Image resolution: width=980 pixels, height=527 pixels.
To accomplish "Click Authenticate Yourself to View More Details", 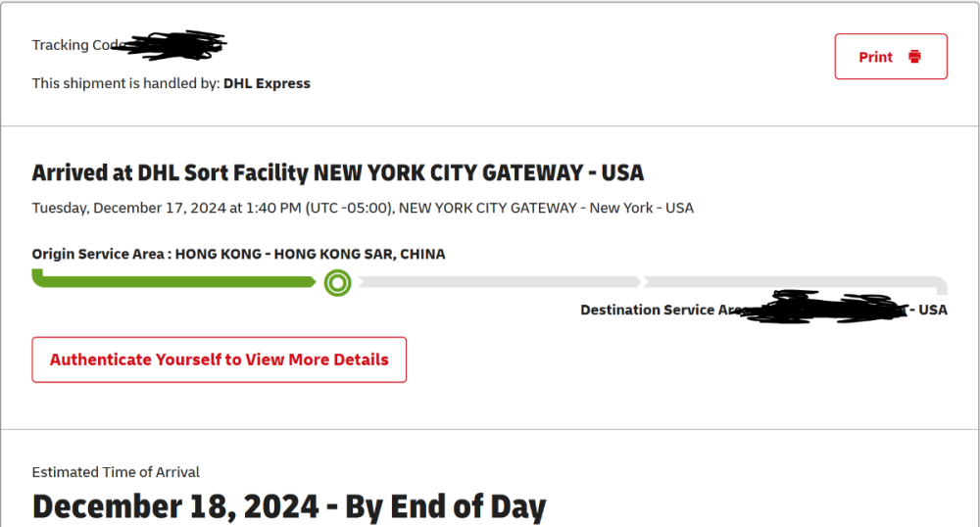I will click(220, 359).
